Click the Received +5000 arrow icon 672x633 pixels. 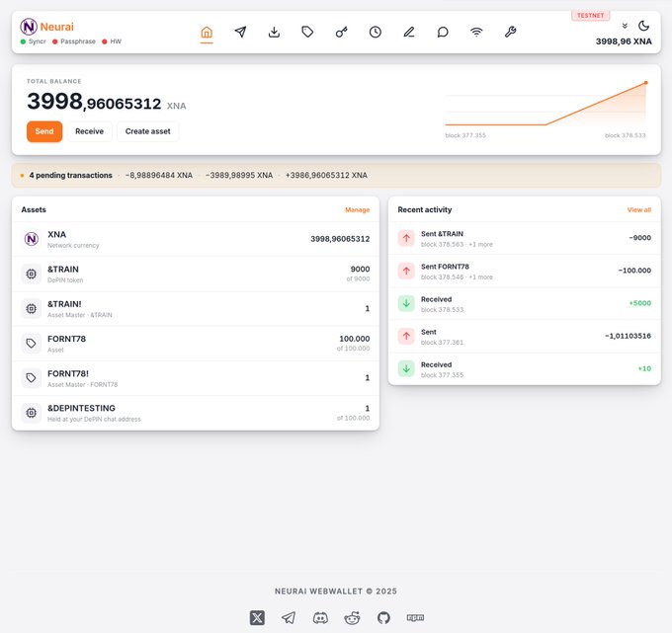click(x=406, y=303)
